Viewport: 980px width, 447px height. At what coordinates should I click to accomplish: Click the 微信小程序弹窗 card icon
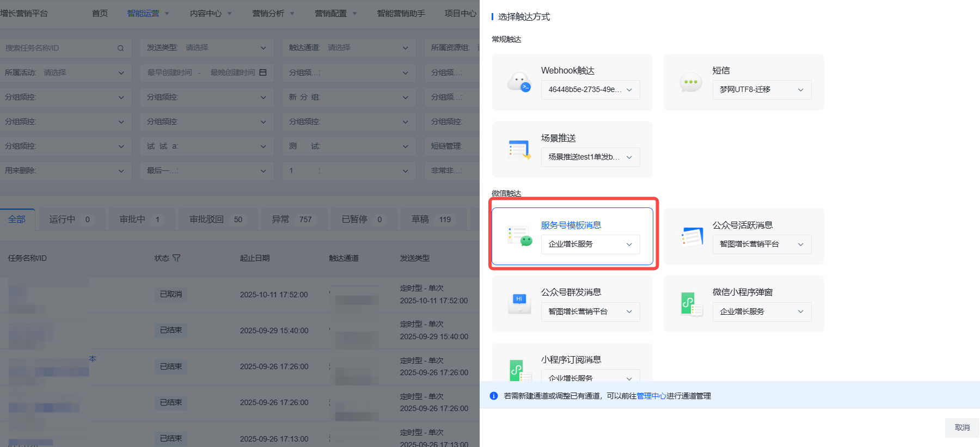click(x=691, y=304)
